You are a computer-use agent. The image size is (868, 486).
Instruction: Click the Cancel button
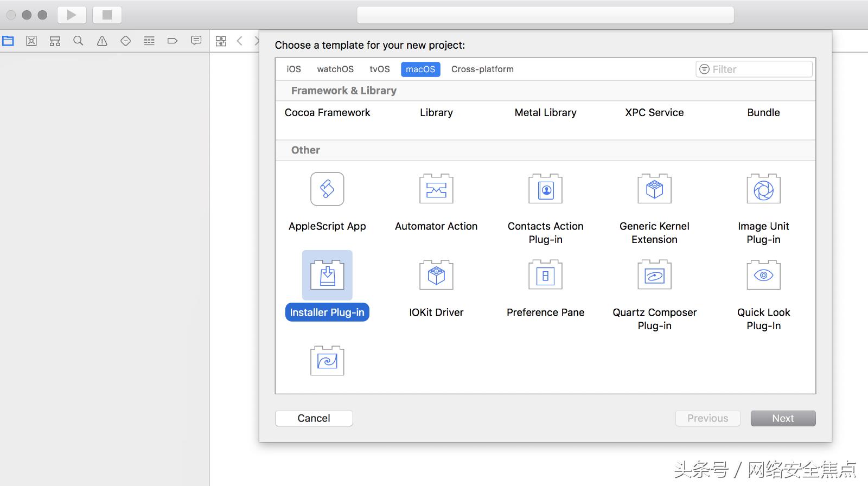(x=314, y=418)
